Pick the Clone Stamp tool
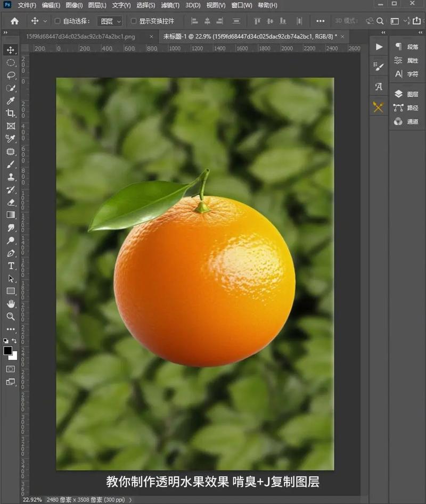The width and height of the screenshot is (426, 504). (10, 177)
